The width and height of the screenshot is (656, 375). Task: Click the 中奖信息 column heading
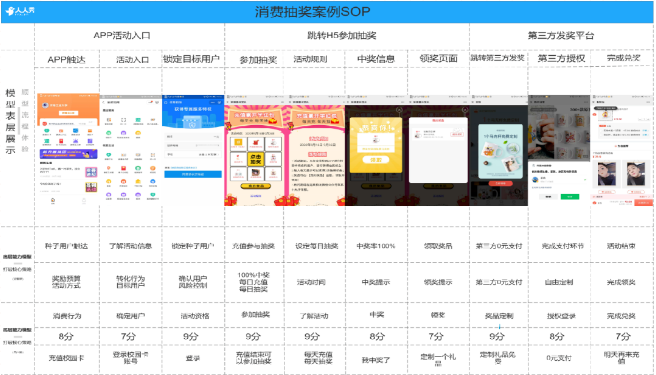[x=376, y=59]
